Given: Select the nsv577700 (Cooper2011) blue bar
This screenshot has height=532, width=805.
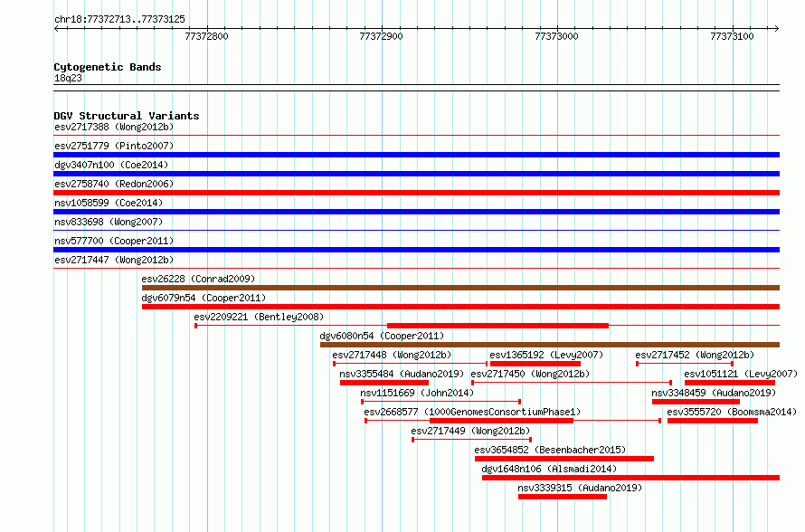Looking at the screenshot, I should [416, 250].
